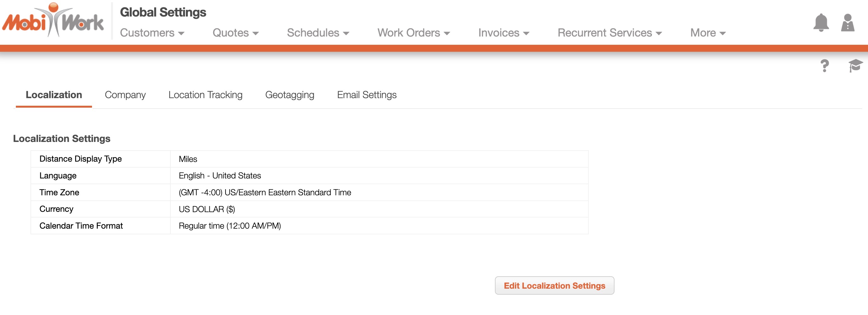Expand the Quotes dropdown menu

(235, 33)
